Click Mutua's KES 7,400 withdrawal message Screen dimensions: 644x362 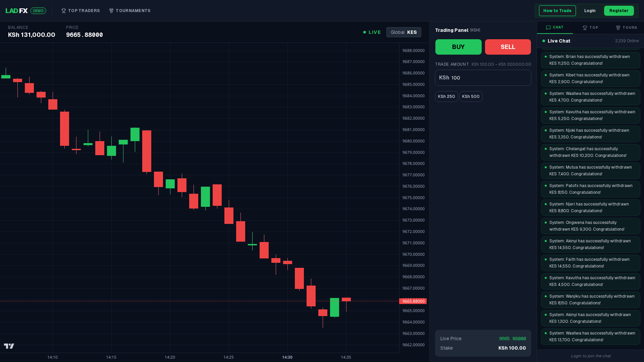(x=591, y=171)
